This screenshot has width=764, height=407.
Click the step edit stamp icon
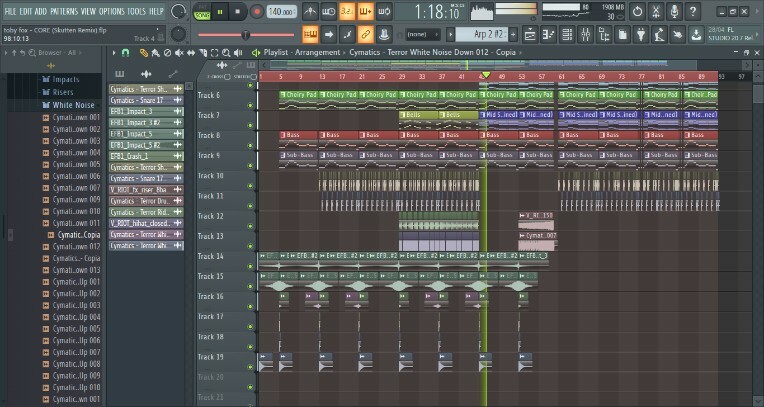click(384, 35)
